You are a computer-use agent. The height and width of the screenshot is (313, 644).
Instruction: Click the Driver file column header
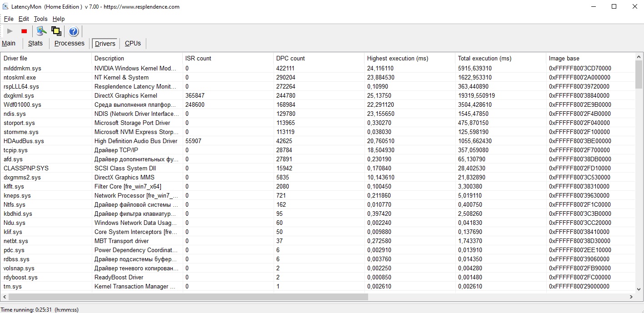click(x=15, y=59)
